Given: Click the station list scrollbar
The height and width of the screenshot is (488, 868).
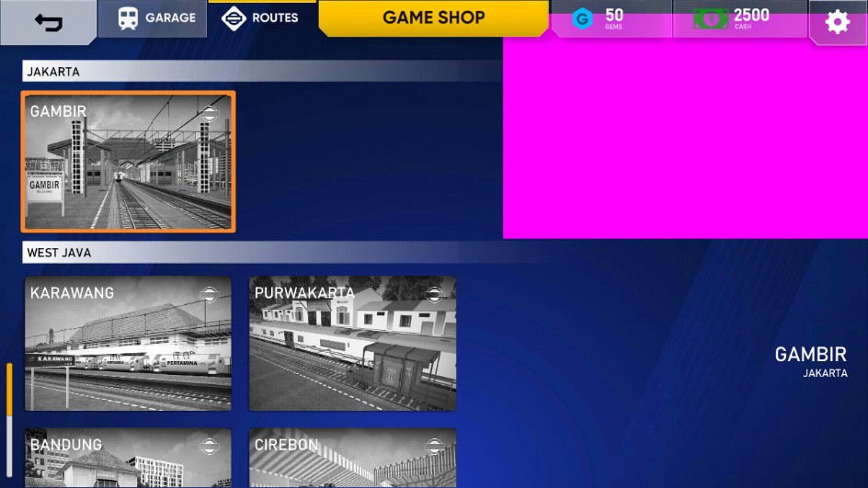Looking at the screenshot, I should click(x=9, y=419).
